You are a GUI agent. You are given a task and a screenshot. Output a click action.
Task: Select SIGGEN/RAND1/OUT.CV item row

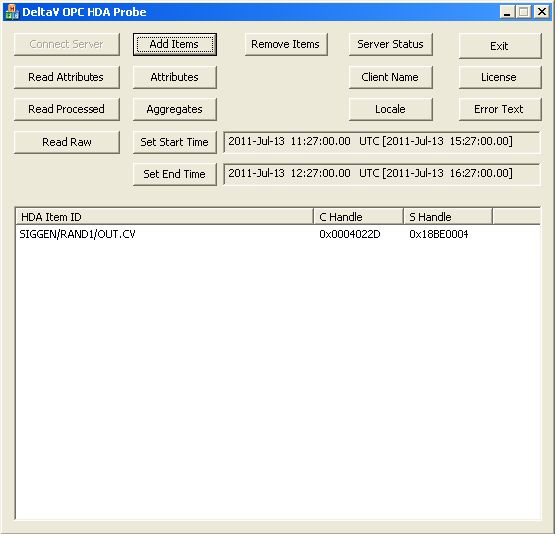click(278, 234)
